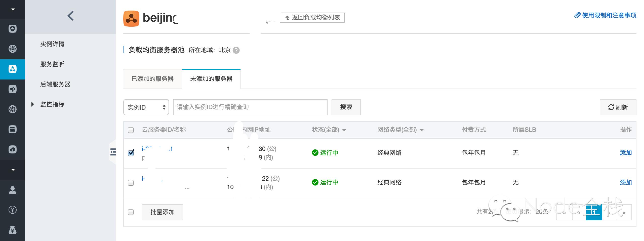Screen dimensions: 644x241
Task: Open the 实例ID search type dropdown
Action: [x=146, y=107]
